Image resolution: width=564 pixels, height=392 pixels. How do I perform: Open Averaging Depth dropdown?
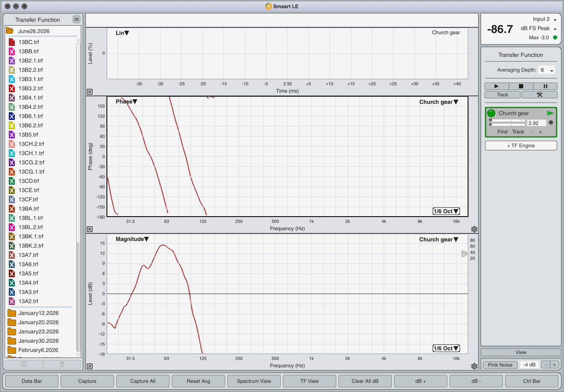point(547,70)
